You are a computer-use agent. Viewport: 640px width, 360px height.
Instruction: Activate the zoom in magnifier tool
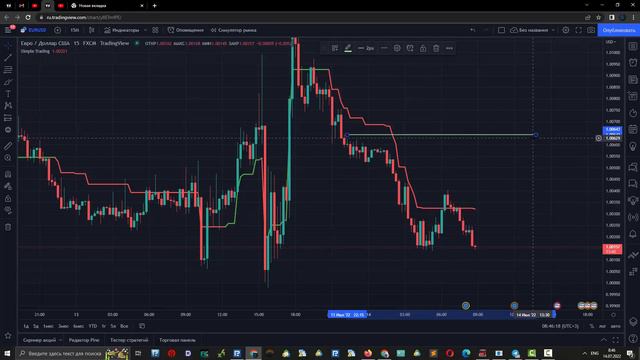coord(8,158)
